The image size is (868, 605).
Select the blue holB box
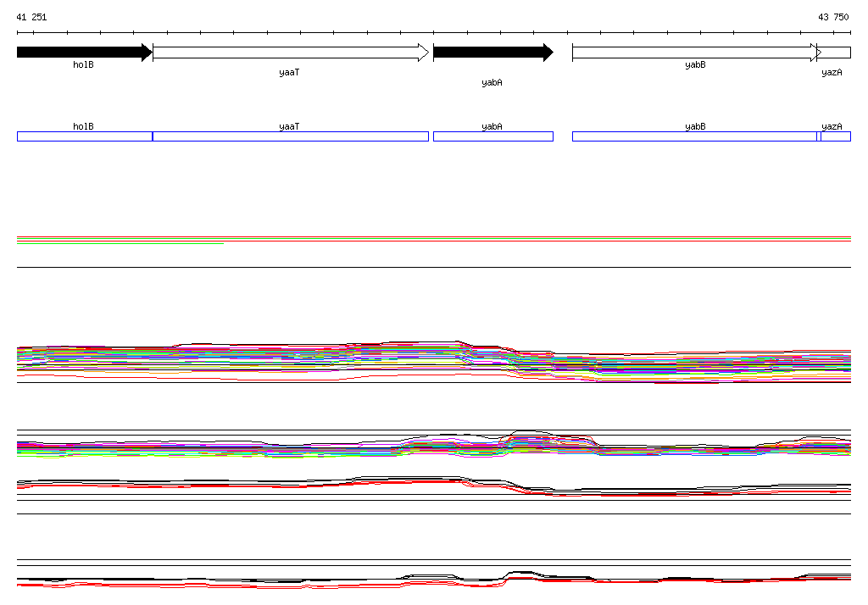[85, 136]
